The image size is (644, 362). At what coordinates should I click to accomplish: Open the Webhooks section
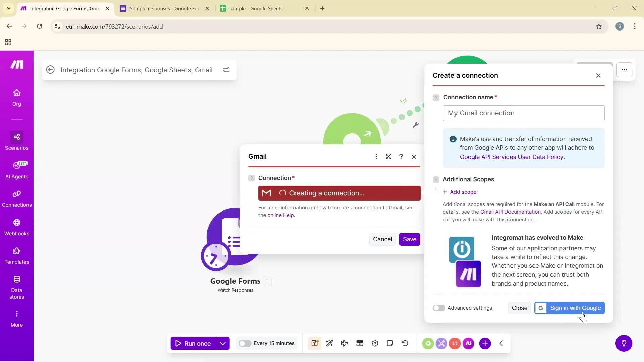(16, 227)
